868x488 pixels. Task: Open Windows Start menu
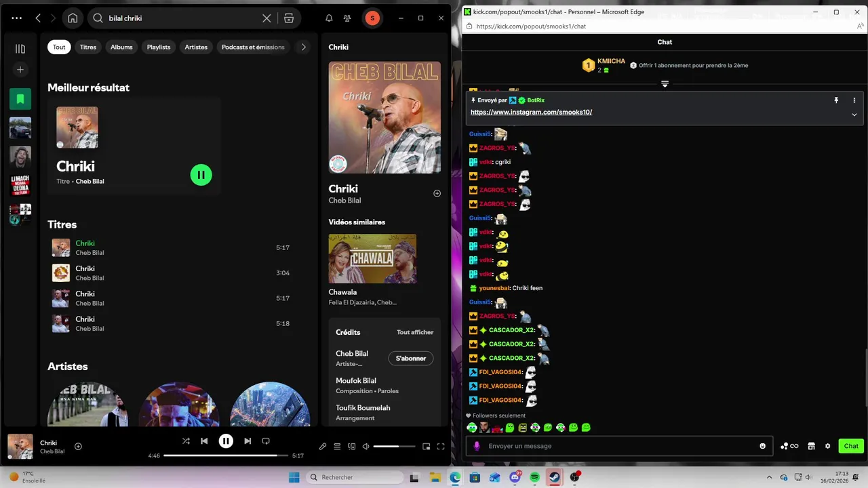tap(294, 477)
